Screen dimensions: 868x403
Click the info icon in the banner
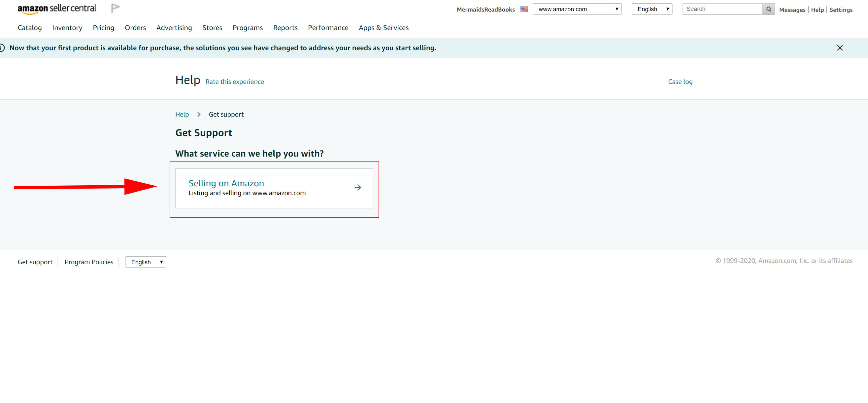(2, 48)
